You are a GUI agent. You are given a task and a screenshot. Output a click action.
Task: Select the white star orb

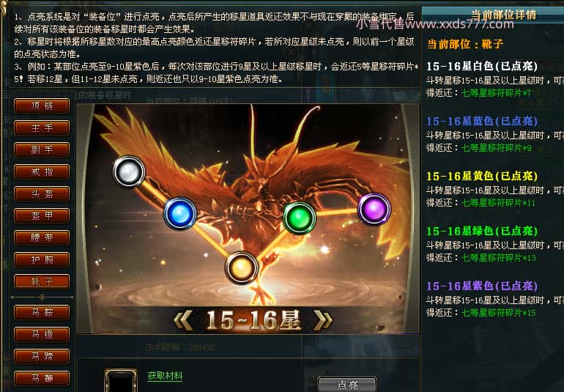coord(129,171)
